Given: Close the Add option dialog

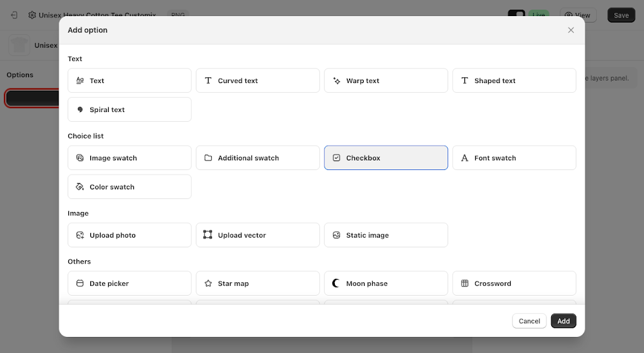Looking at the screenshot, I should tap(571, 30).
